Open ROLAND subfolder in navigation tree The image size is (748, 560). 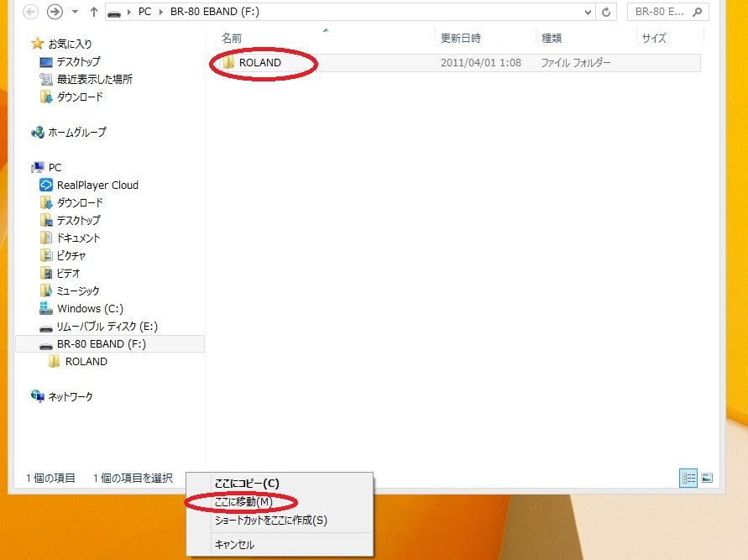point(86,362)
